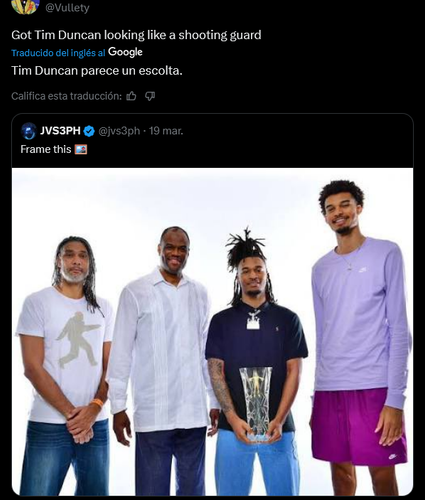This screenshot has height=500, width=425.
Task: Click the Frame this quoted tweet text
Action: [x=46, y=149]
